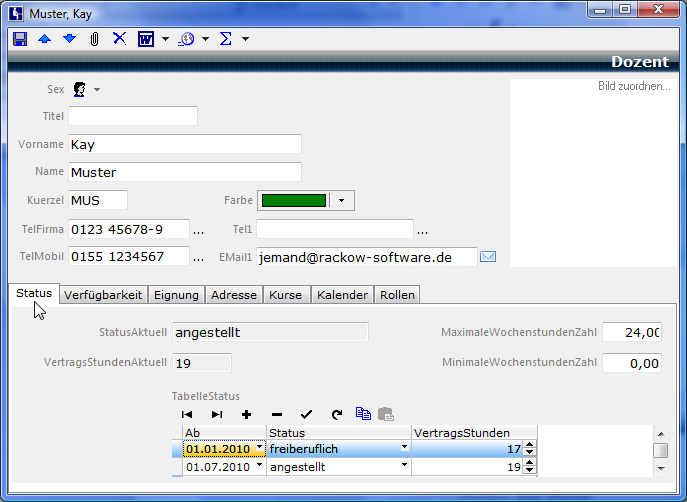This screenshot has height=502, width=687.
Task: Click the ellipsis button next to TelFirma
Action: [198, 230]
